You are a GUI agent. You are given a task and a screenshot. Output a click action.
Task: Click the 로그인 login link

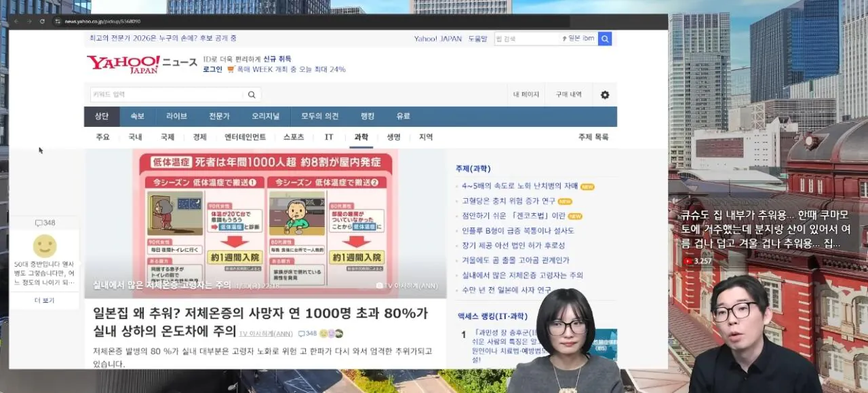[x=212, y=69]
